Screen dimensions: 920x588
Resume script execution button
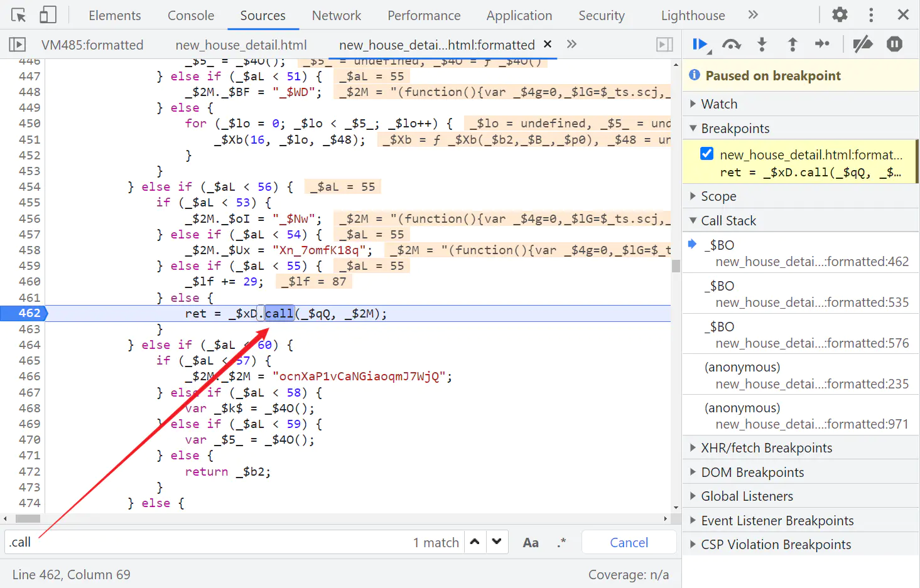[x=700, y=45]
